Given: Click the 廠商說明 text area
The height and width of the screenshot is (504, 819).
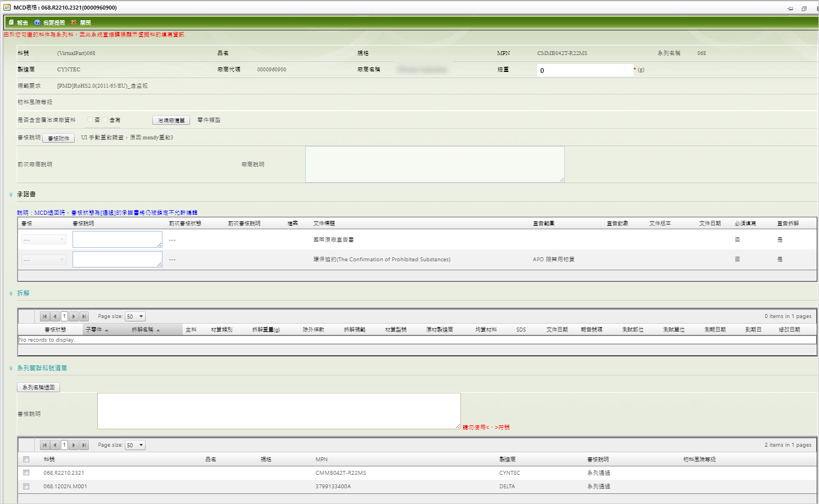Looking at the screenshot, I should coord(435,164).
